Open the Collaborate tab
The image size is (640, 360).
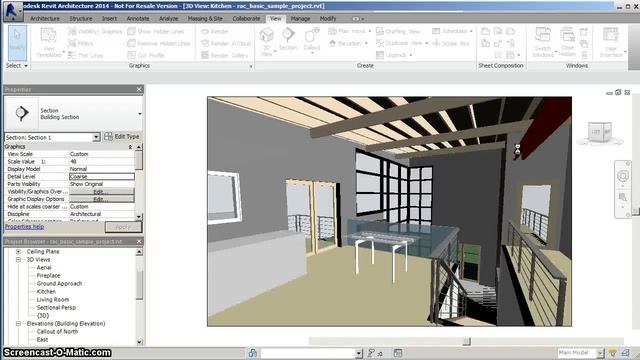pyautogui.click(x=246, y=19)
